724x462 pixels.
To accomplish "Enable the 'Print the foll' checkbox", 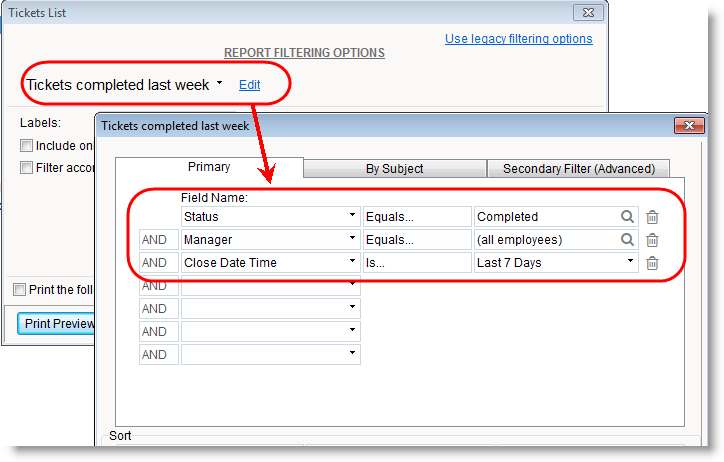I will (20, 290).
